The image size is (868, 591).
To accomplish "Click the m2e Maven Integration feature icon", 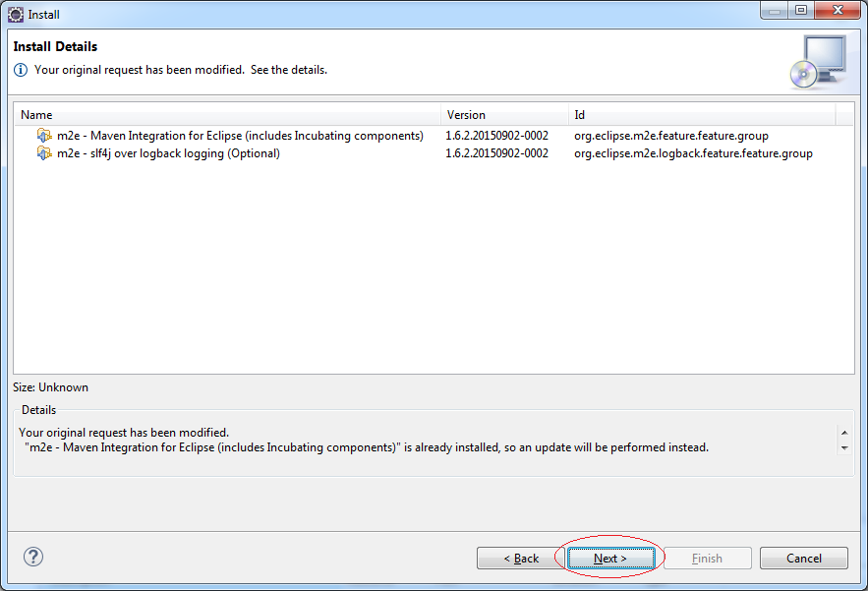I will coord(44,135).
